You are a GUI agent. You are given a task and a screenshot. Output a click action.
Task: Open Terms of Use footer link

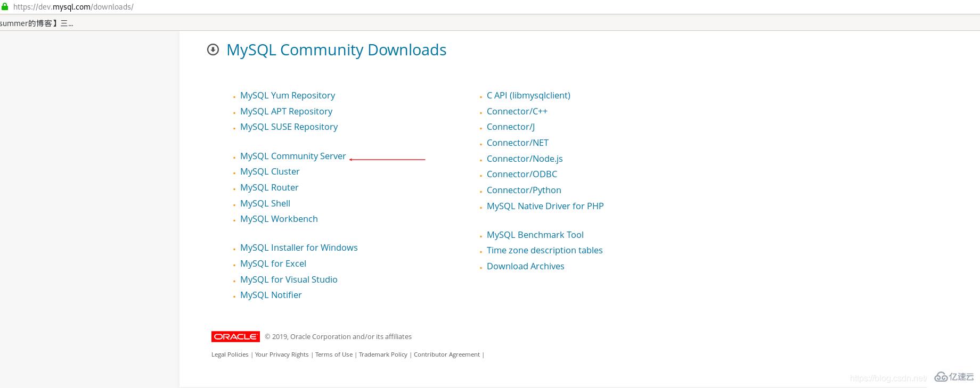(334, 354)
